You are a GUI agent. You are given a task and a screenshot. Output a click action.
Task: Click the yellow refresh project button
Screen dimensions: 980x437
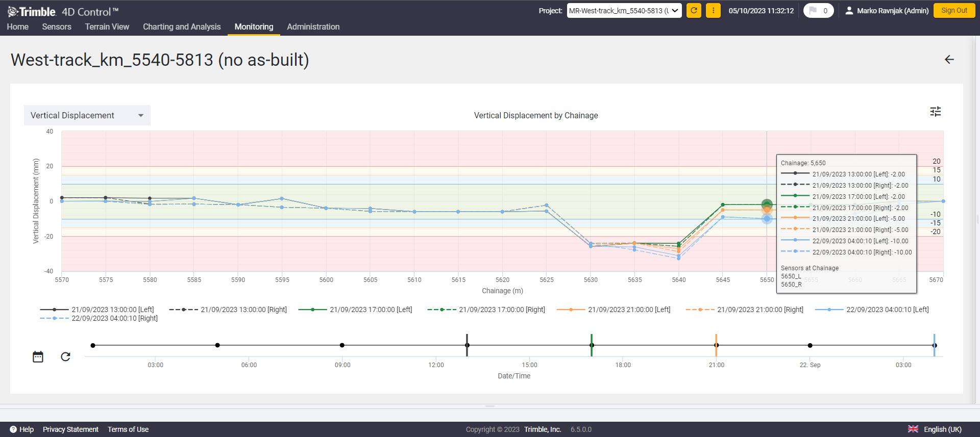tap(694, 10)
